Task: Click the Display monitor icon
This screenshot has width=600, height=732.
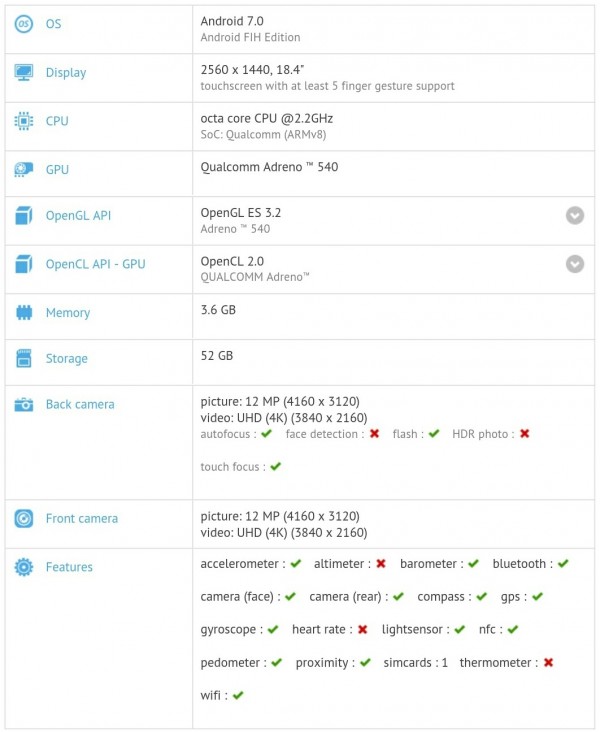Action: [24, 72]
